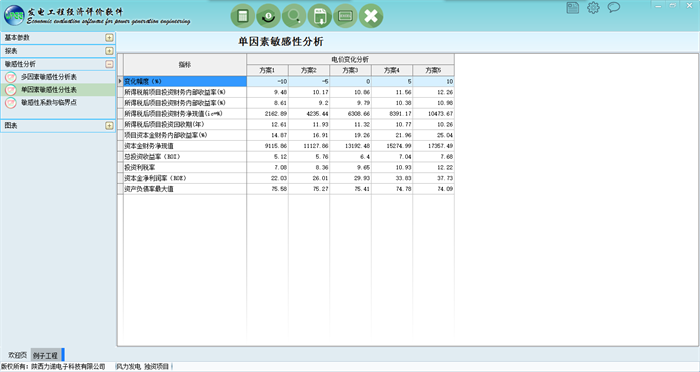
Task: Expand the 基本参数 section
Action: tap(109, 38)
